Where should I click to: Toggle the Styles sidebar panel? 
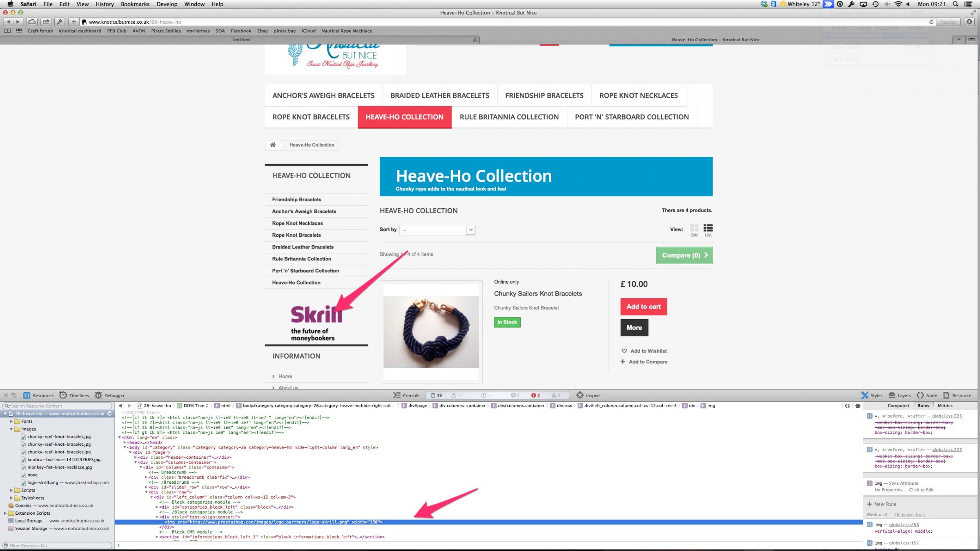[871, 395]
